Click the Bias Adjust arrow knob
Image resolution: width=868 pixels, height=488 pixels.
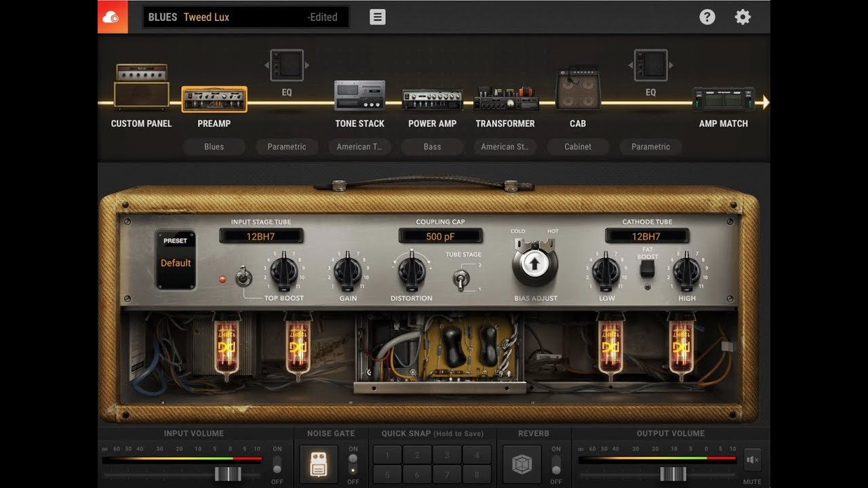pos(535,264)
